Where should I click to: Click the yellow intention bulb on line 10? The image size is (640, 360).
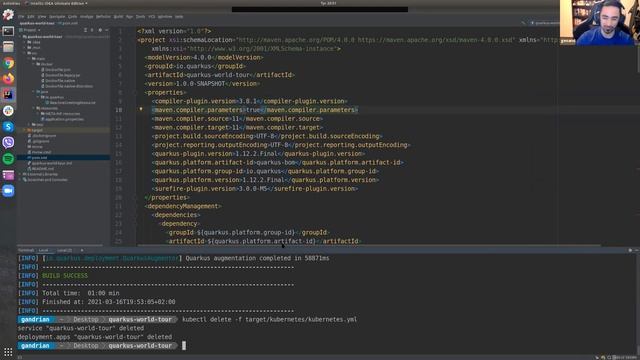coord(141,109)
